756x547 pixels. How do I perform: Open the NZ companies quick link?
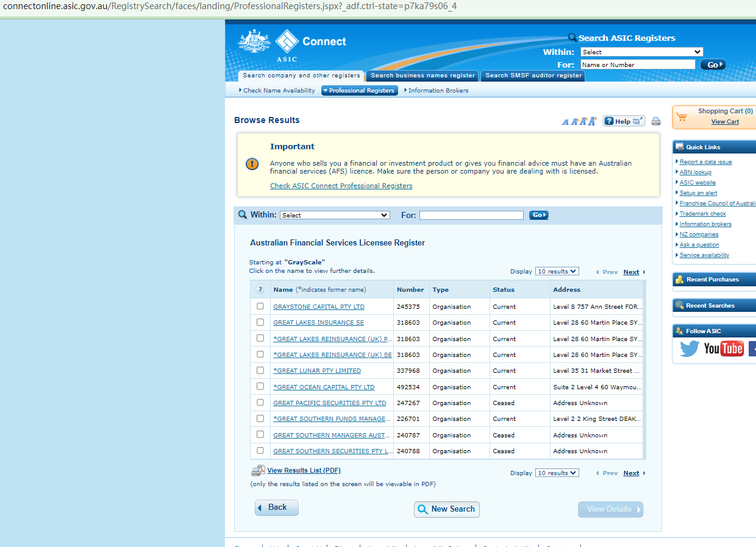(x=699, y=235)
